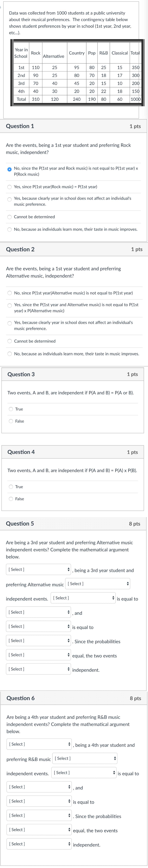The width and height of the screenshot is (148, 868).
Task: Open the first Select dropdown in Question 5
Action: click(x=38, y=569)
